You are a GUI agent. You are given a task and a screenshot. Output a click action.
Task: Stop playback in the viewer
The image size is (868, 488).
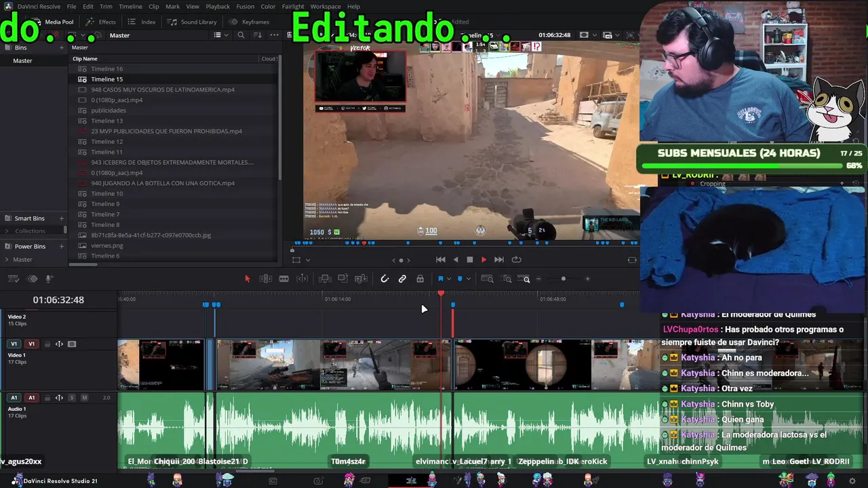[x=470, y=260]
